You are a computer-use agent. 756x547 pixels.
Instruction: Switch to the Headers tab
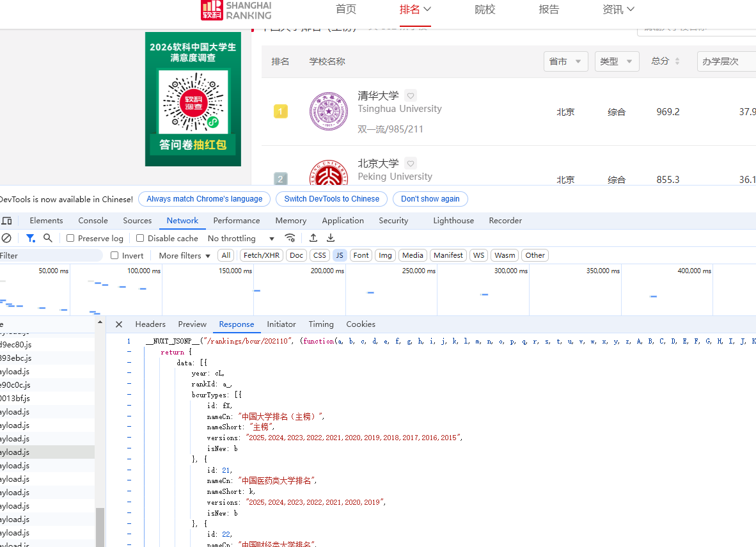[150, 324]
